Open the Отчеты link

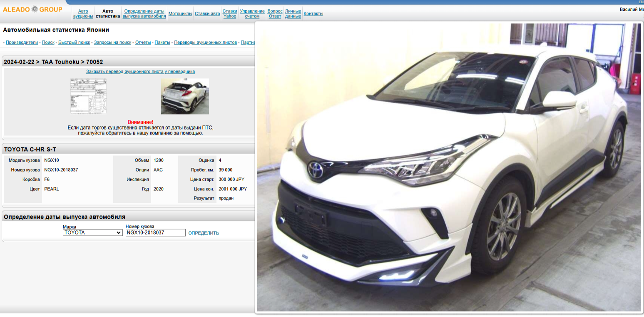143,42
